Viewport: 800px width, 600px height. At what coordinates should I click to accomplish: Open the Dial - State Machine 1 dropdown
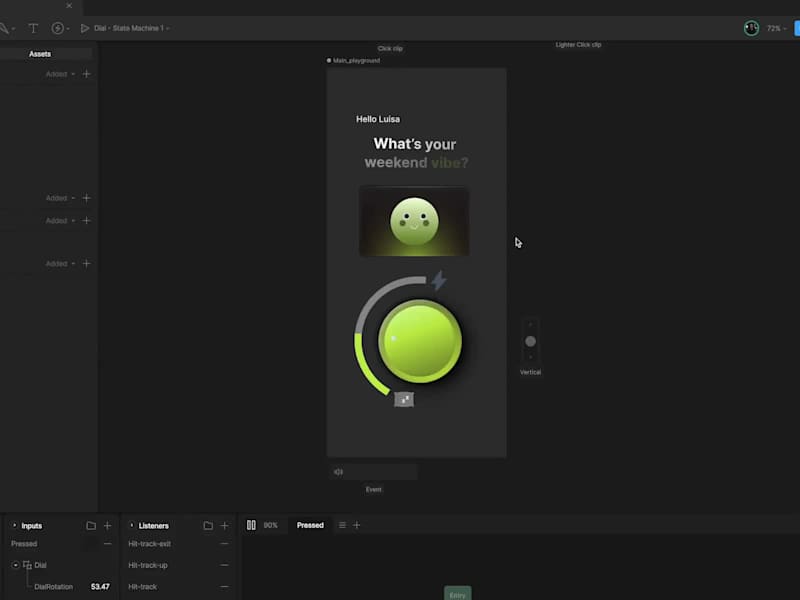coord(131,29)
